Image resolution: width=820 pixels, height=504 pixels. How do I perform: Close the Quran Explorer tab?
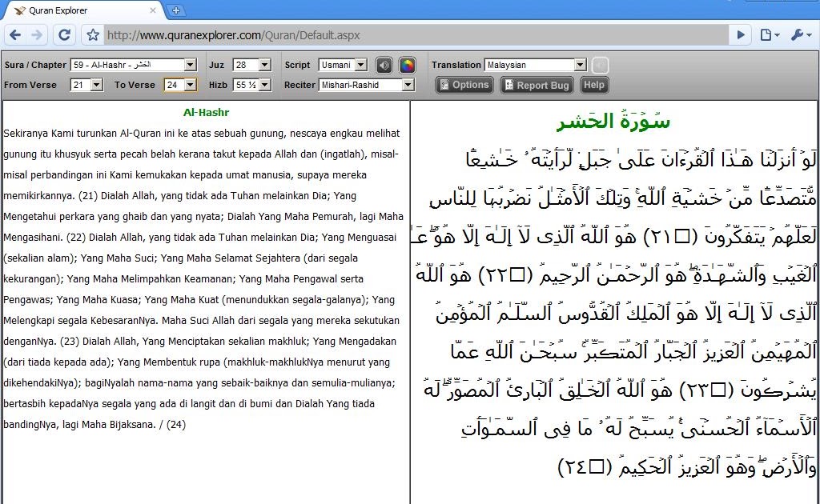[x=153, y=10]
